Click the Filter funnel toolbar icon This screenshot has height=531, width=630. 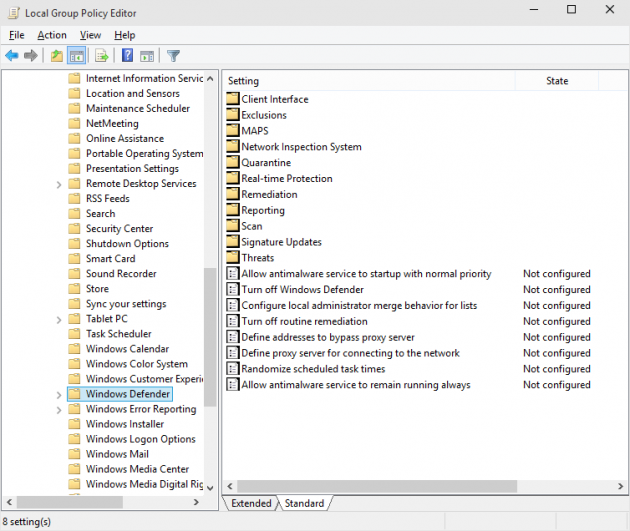pyautogui.click(x=174, y=55)
